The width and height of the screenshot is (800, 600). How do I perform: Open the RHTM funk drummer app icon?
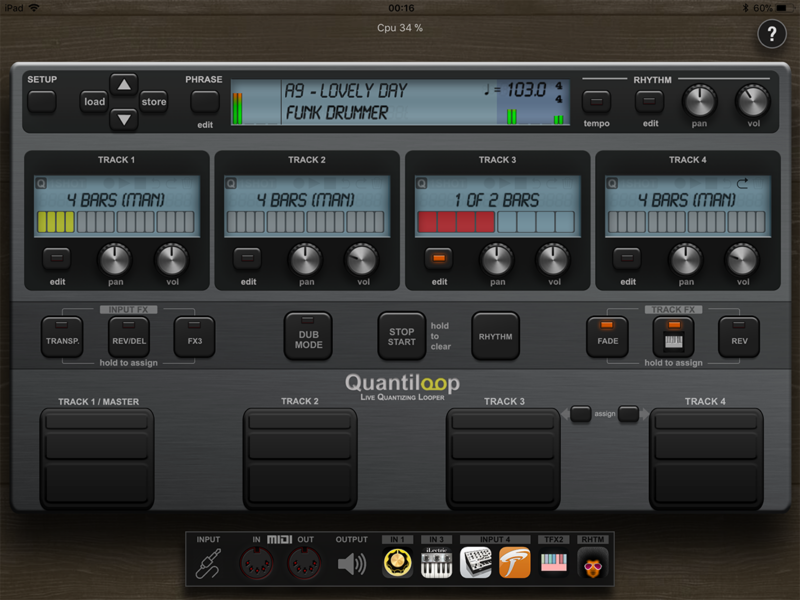(x=593, y=565)
